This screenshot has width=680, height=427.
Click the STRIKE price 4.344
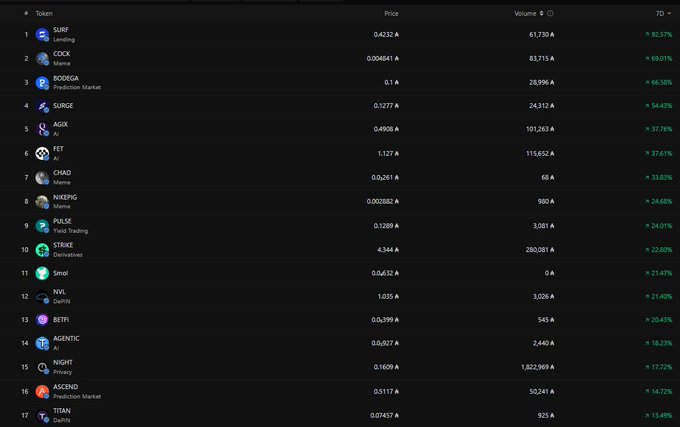click(x=388, y=250)
